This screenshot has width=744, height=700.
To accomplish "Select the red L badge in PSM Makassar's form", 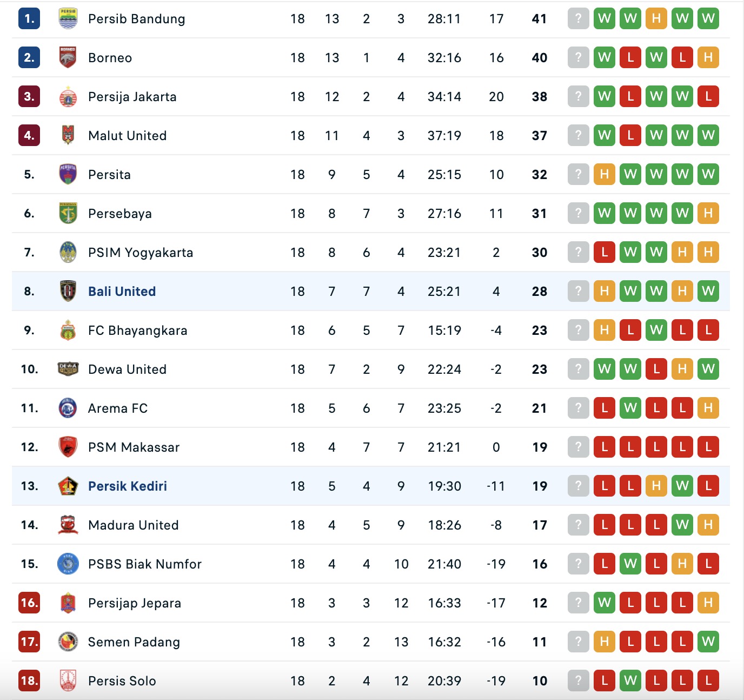I will tap(604, 447).
